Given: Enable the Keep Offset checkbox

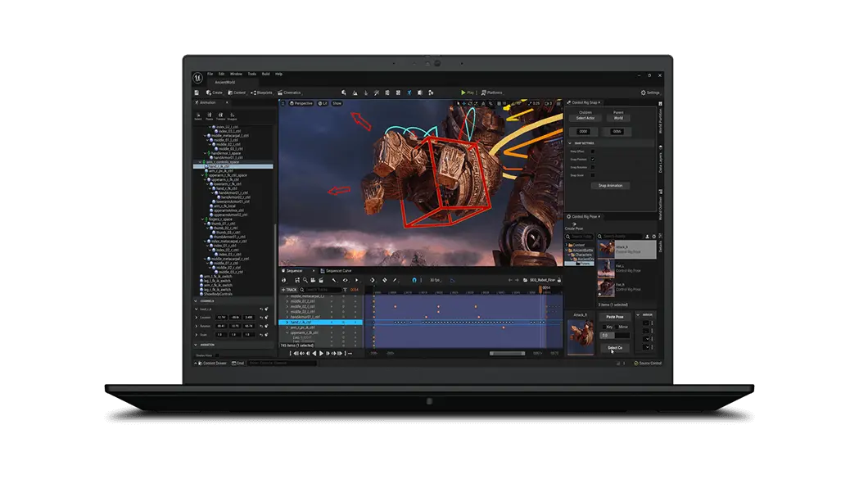Looking at the screenshot, I should coord(593,151).
